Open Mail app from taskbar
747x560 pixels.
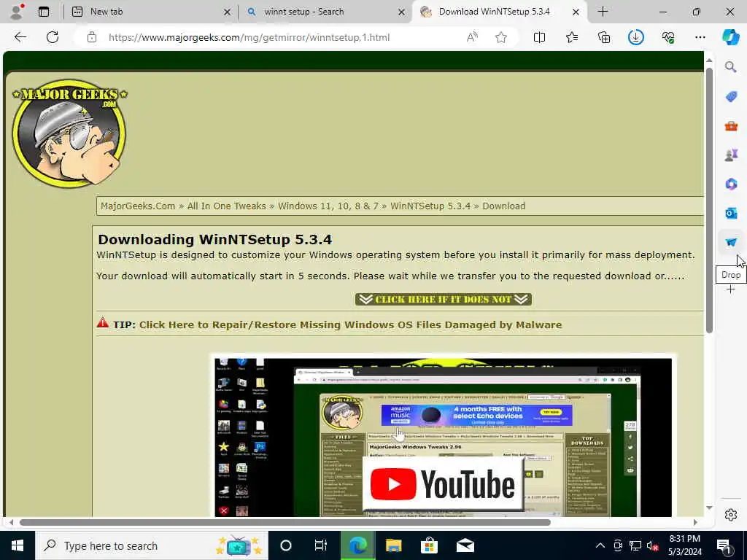click(465, 545)
